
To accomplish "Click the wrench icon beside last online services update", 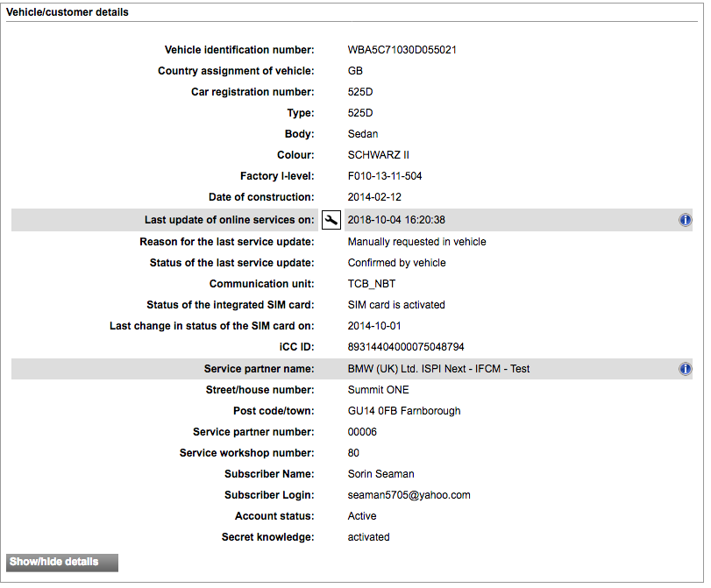I will pos(331,220).
